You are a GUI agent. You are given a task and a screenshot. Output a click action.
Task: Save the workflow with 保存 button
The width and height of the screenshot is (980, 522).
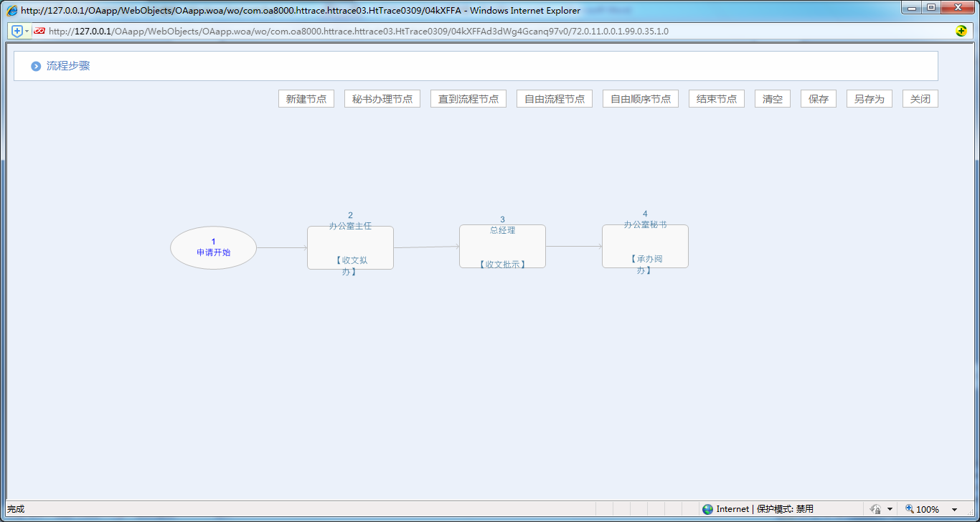(819, 99)
